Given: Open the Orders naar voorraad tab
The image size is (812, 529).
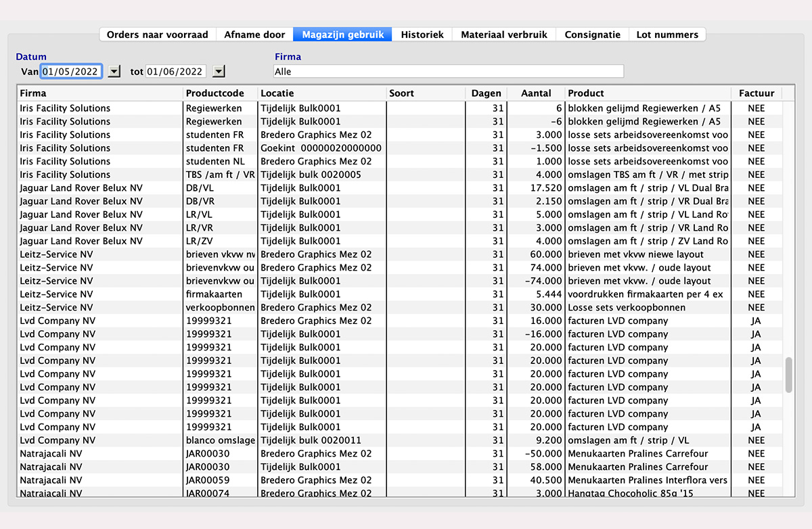Looking at the screenshot, I should click(x=158, y=34).
